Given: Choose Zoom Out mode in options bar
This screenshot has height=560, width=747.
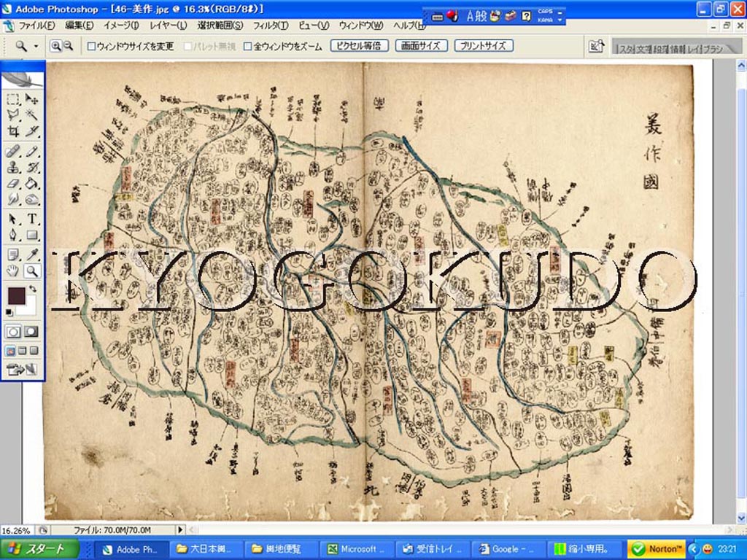Looking at the screenshot, I should pyautogui.click(x=68, y=46).
